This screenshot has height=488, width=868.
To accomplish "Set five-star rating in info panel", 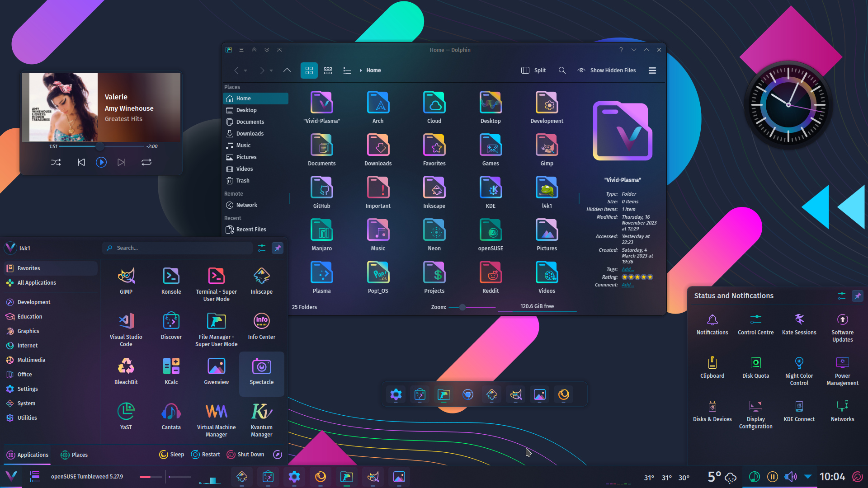I will (x=650, y=277).
